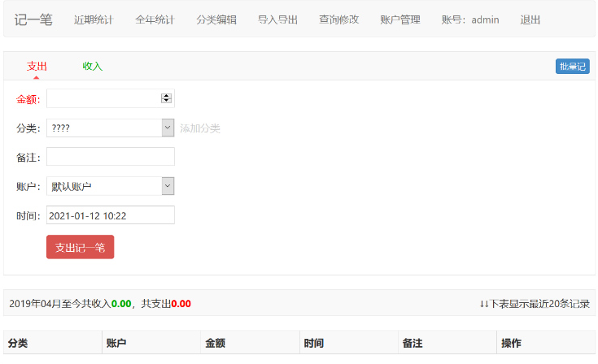Focus the 金额 amount input field
The image size is (598, 364).
pos(103,98)
